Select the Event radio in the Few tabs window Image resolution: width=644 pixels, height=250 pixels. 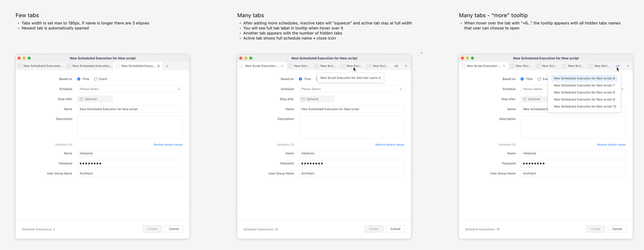click(96, 79)
